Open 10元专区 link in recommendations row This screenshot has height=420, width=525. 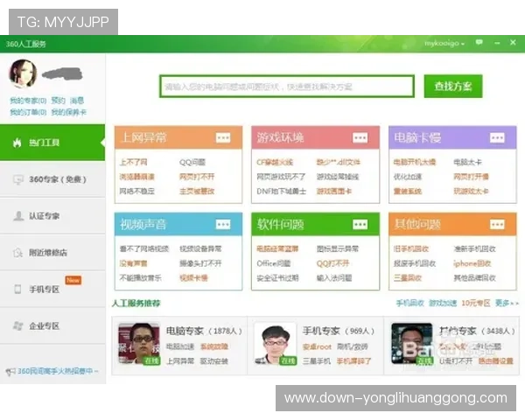click(x=476, y=303)
